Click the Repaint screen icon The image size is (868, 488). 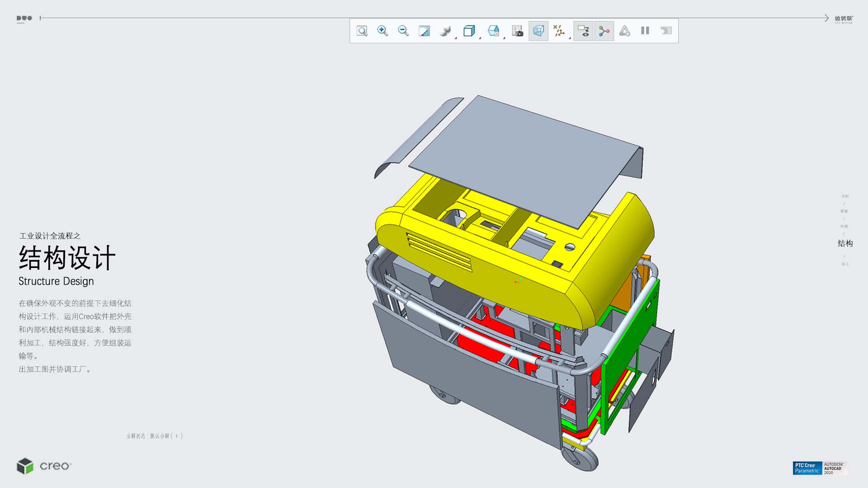pyautogui.click(x=424, y=31)
